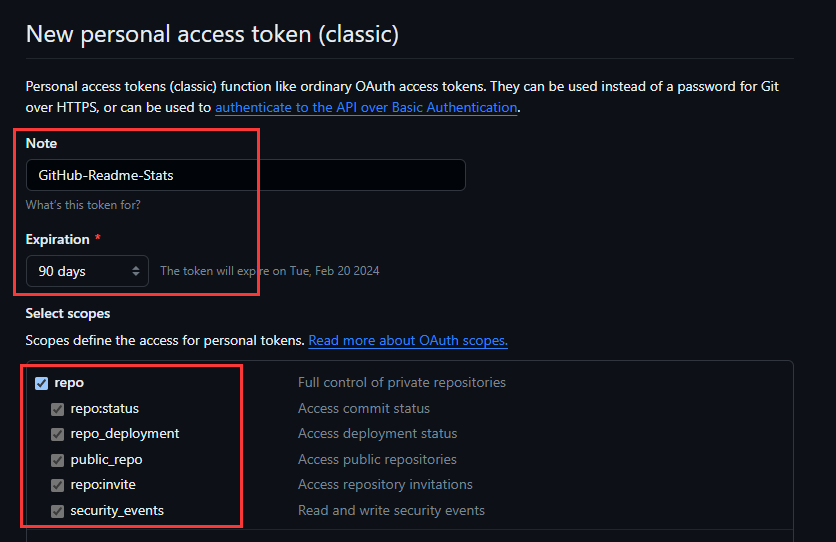This screenshot has width=836, height=542.
Task: Click the repo_deployment scope label
Action: click(125, 434)
